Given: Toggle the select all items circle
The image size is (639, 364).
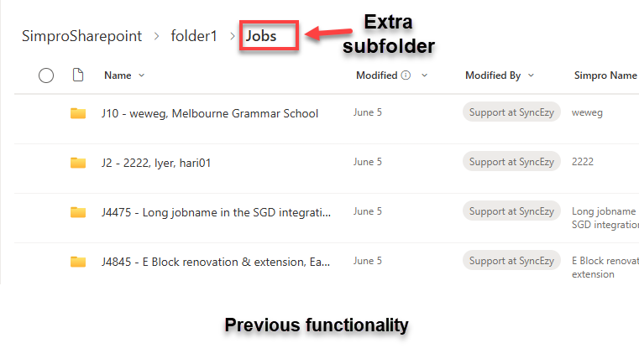Looking at the screenshot, I should coord(46,75).
